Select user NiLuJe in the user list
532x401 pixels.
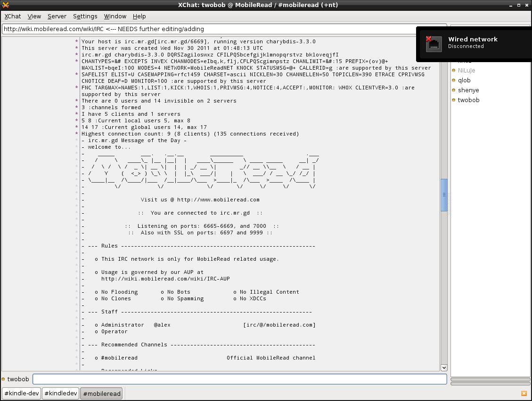[467, 71]
